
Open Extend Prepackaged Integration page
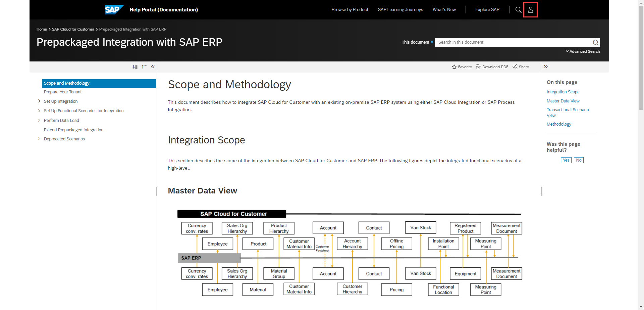click(x=73, y=130)
